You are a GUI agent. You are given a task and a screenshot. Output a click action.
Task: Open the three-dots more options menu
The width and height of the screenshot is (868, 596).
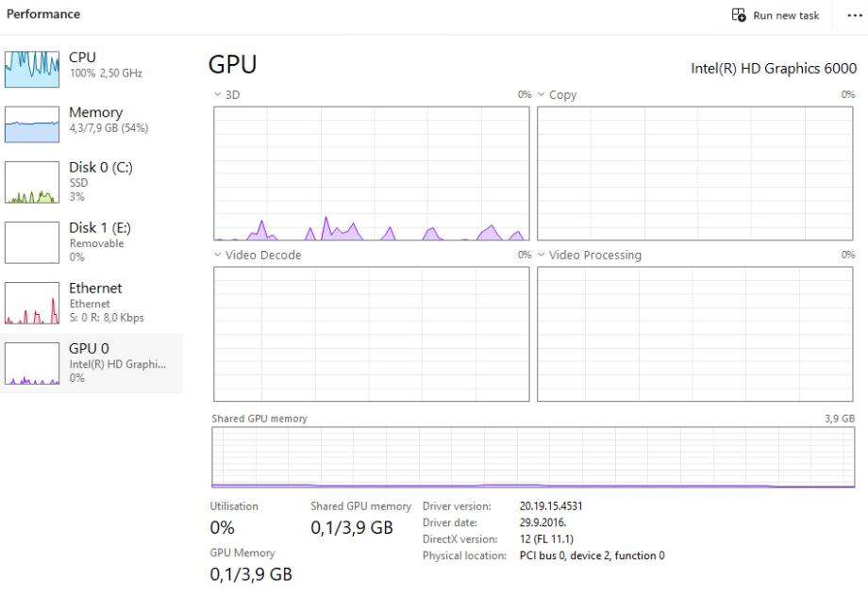click(x=855, y=15)
